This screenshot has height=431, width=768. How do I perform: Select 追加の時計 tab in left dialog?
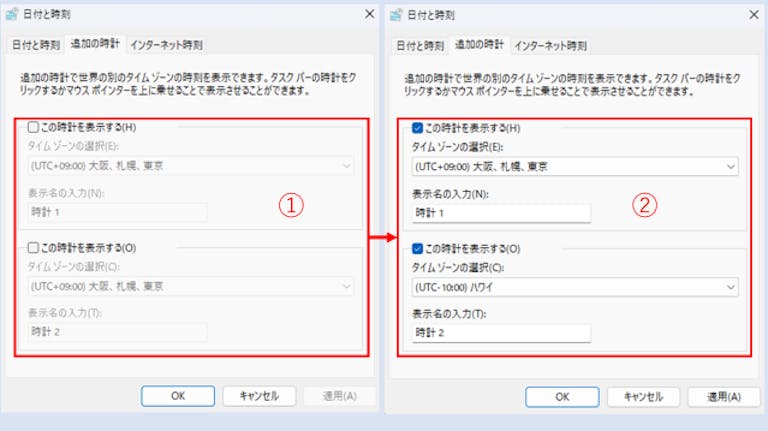pos(95,44)
